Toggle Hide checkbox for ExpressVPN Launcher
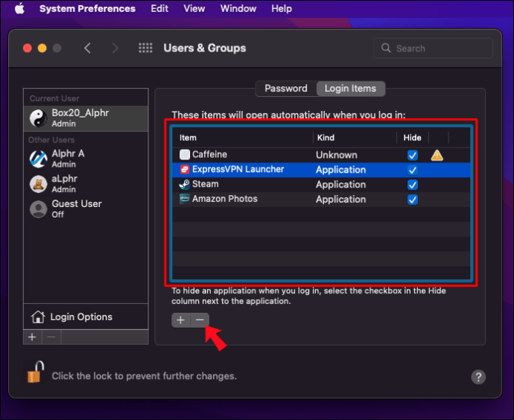Screen dimensions: 514x420 [413, 170]
